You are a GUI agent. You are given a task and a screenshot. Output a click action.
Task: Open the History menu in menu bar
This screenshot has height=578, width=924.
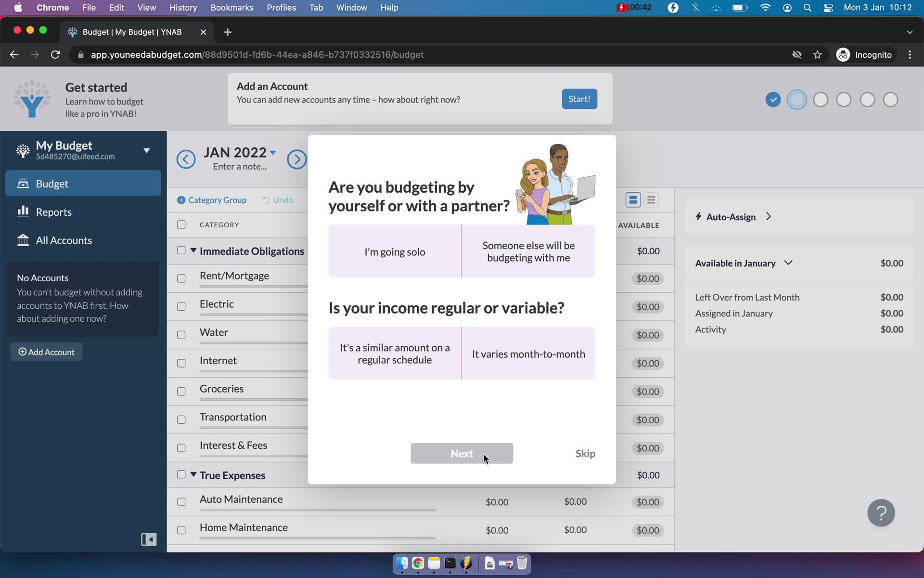pos(183,7)
